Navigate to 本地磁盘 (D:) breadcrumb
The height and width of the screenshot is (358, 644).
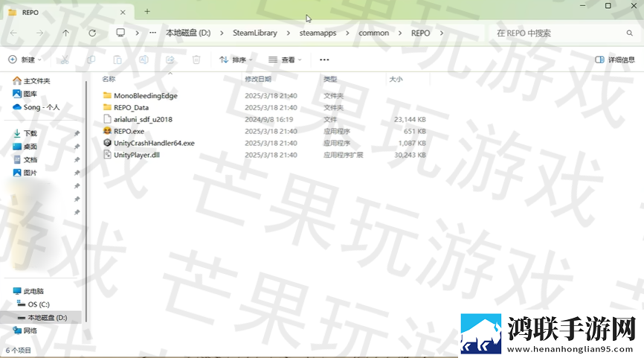tap(188, 33)
